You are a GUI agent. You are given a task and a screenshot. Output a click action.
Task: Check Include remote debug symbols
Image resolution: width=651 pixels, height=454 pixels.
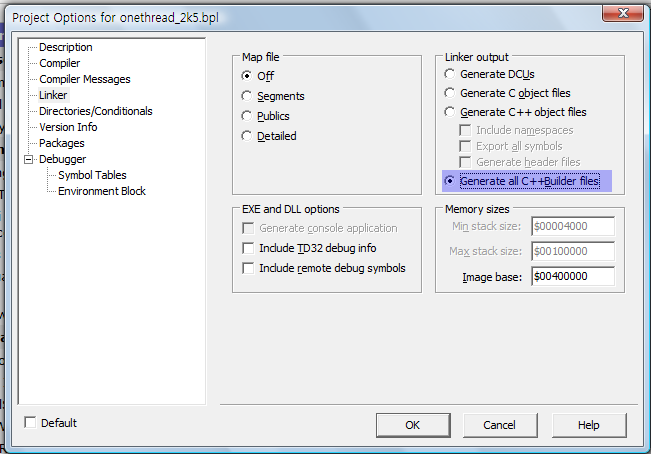coord(249,268)
